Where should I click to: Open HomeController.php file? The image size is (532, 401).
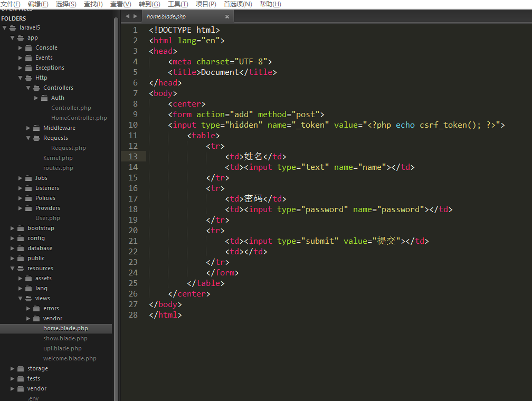79,118
